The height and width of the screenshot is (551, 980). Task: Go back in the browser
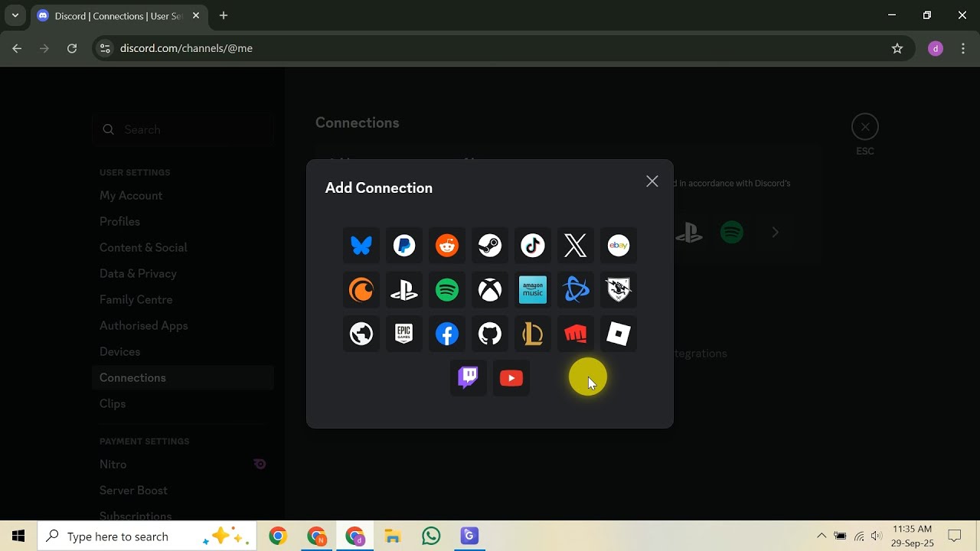(17, 48)
